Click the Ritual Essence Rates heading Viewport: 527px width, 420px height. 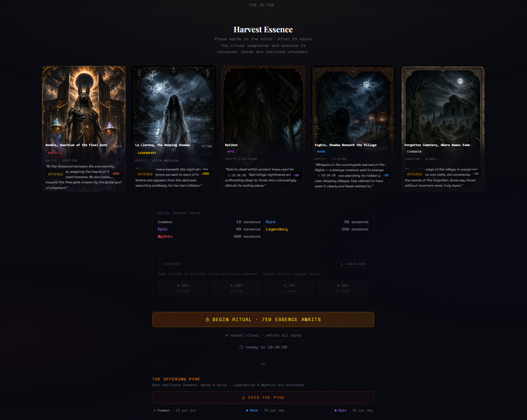tap(179, 213)
